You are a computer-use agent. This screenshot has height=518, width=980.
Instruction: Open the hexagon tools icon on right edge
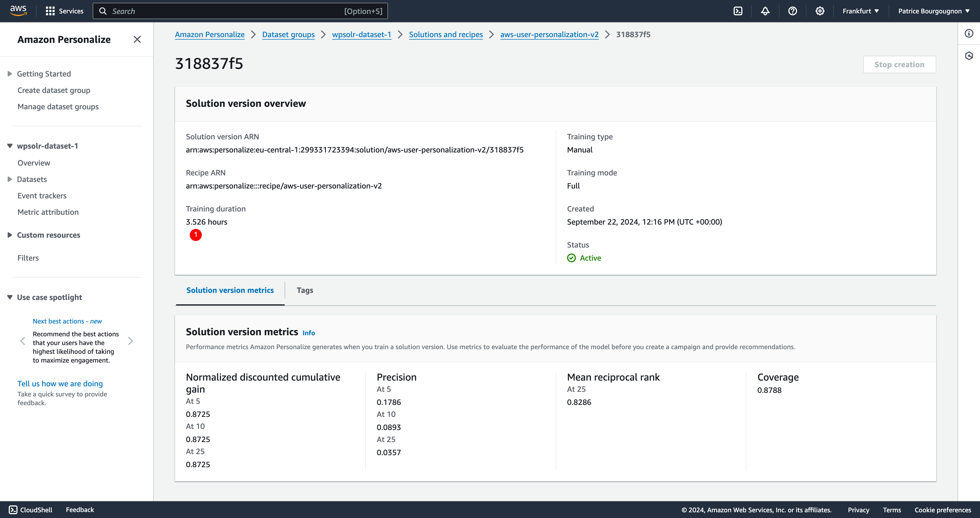(969, 56)
